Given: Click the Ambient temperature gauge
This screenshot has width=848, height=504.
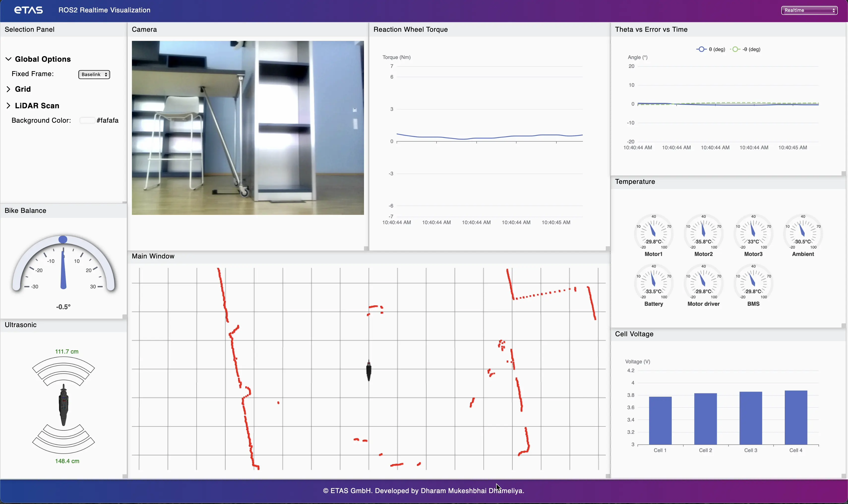Looking at the screenshot, I should tap(803, 233).
